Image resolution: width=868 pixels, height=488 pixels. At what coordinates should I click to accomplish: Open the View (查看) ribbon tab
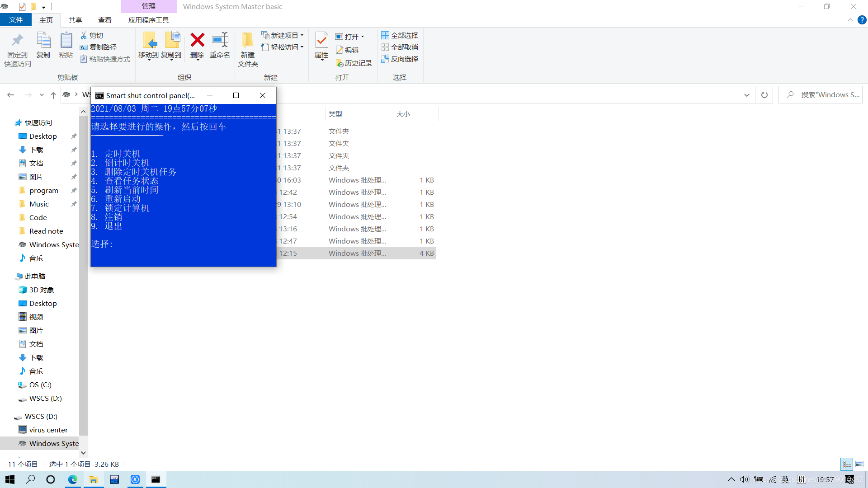pos(104,20)
